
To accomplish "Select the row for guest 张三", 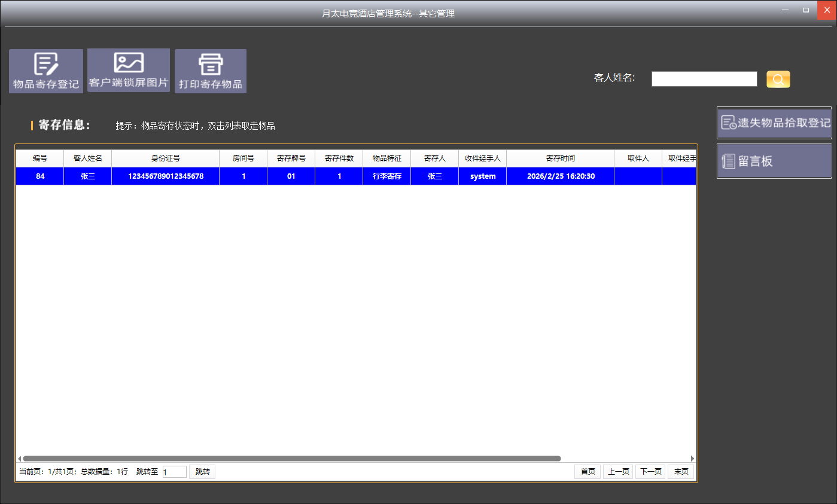I will [88, 176].
